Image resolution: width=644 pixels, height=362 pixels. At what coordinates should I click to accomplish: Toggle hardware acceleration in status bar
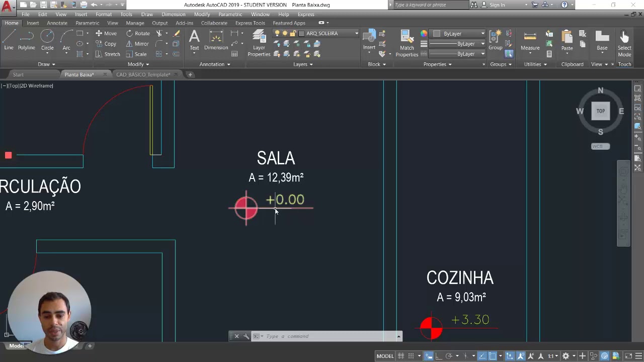[605, 356]
